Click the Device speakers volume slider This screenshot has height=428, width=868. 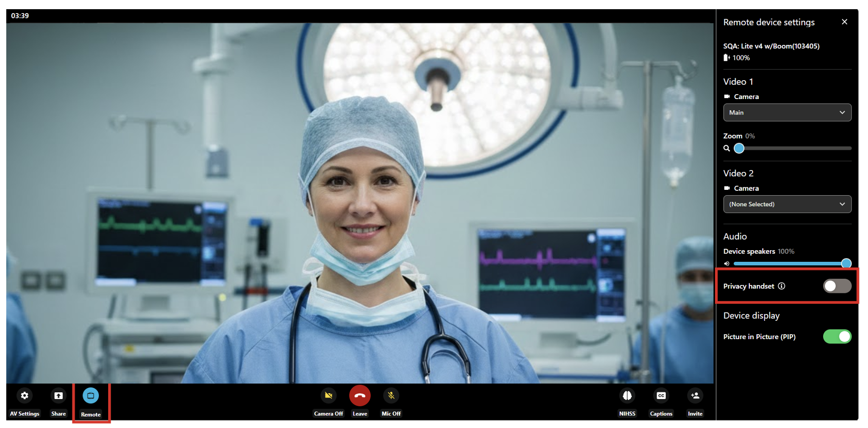[789, 264]
